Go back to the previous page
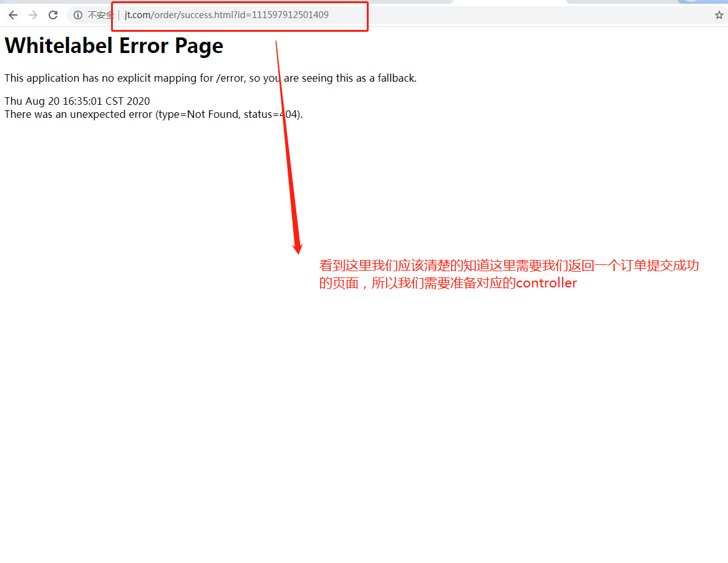The image size is (728, 563). coord(13,15)
